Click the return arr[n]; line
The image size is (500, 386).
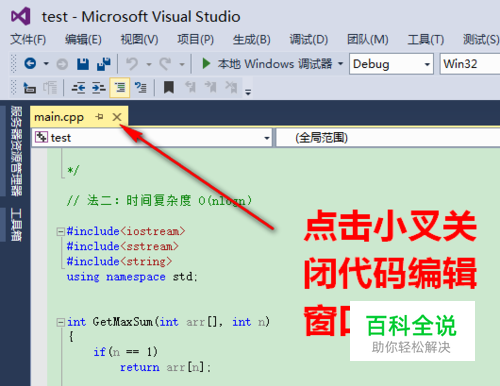click(166, 367)
